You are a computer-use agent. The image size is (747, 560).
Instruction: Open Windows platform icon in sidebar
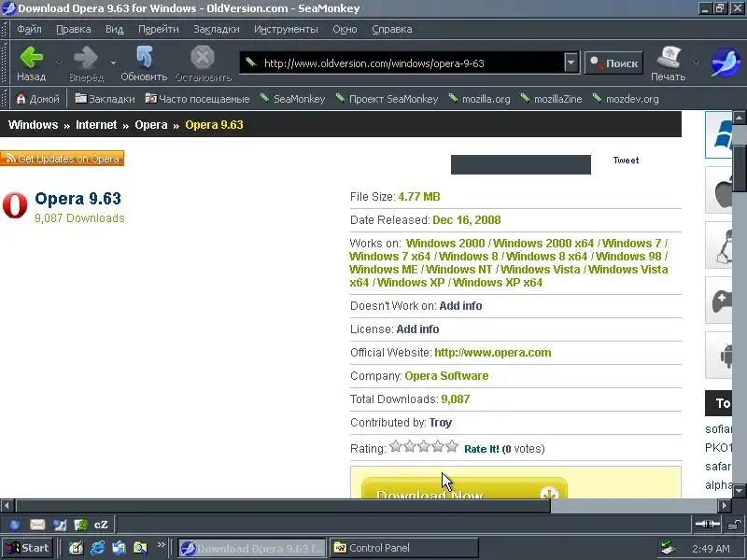pyautogui.click(x=719, y=134)
